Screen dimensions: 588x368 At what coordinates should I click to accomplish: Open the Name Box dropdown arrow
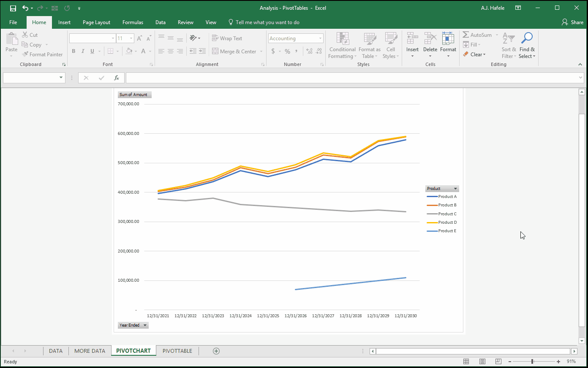point(61,78)
